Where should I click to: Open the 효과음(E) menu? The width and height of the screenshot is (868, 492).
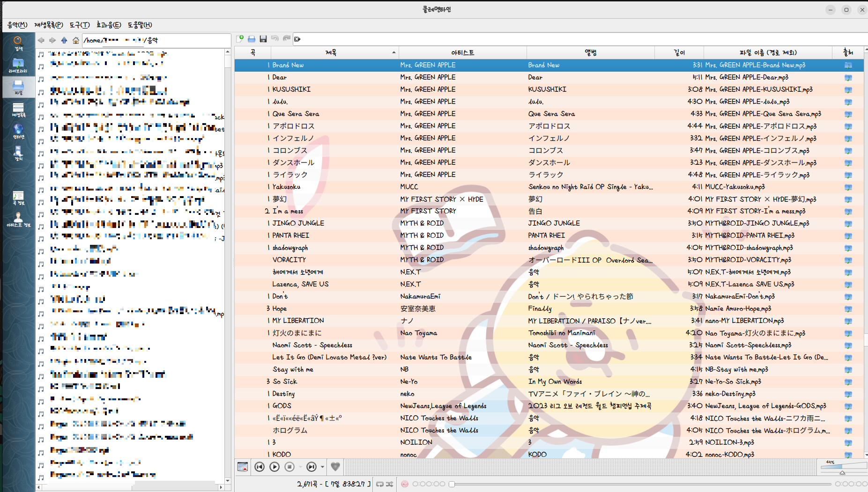tap(109, 25)
